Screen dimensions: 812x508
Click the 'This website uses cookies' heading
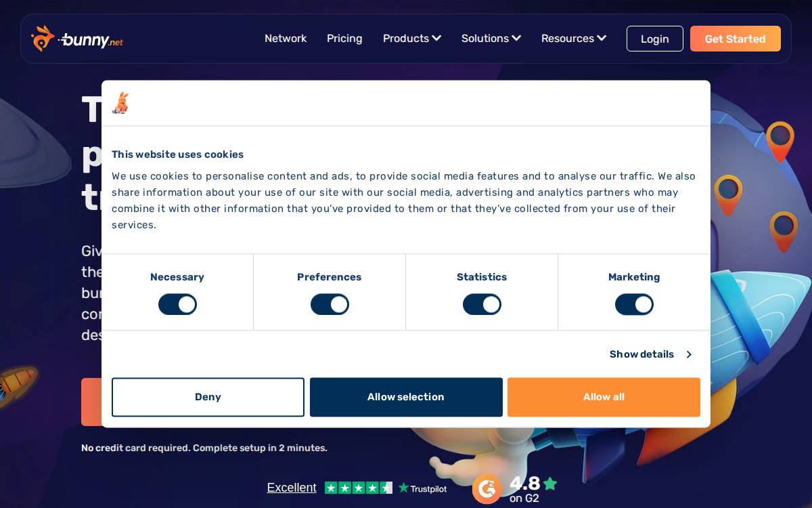pos(177,154)
